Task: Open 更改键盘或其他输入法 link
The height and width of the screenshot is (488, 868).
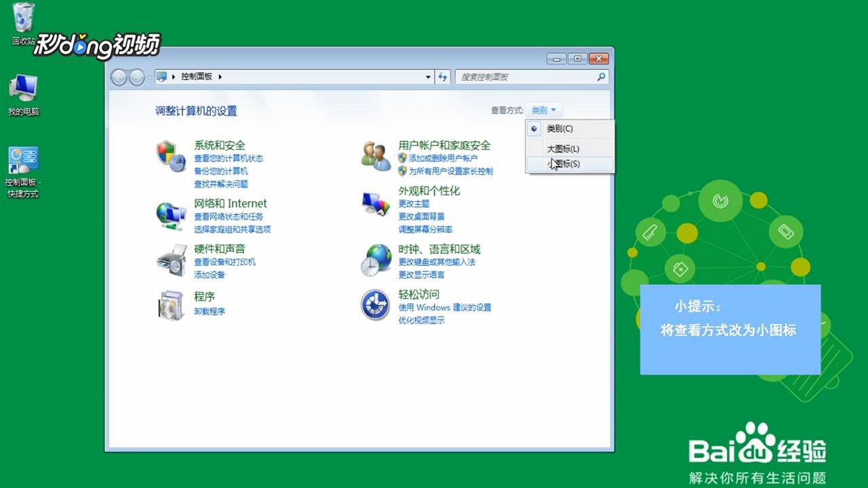Action: coord(437,262)
